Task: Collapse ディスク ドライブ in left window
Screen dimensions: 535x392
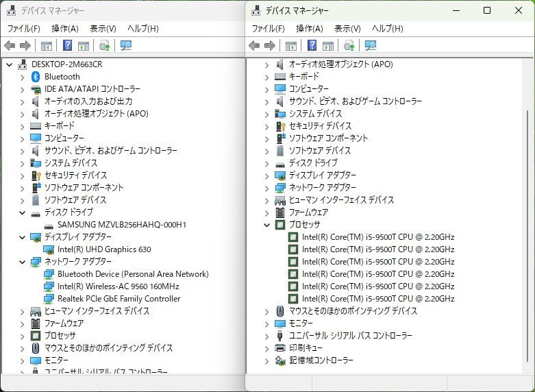Action: tap(22, 212)
